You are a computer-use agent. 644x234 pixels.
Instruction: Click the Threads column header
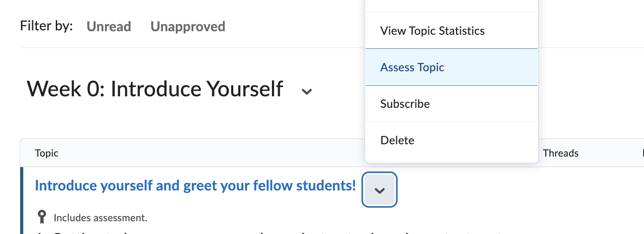pos(561,153)
